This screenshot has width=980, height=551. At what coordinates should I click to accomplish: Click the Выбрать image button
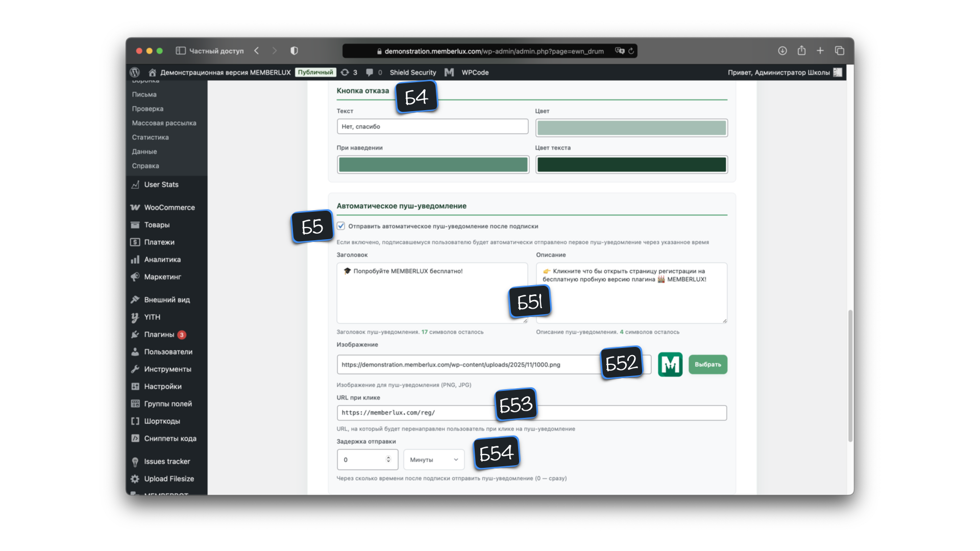coord(707,364)
